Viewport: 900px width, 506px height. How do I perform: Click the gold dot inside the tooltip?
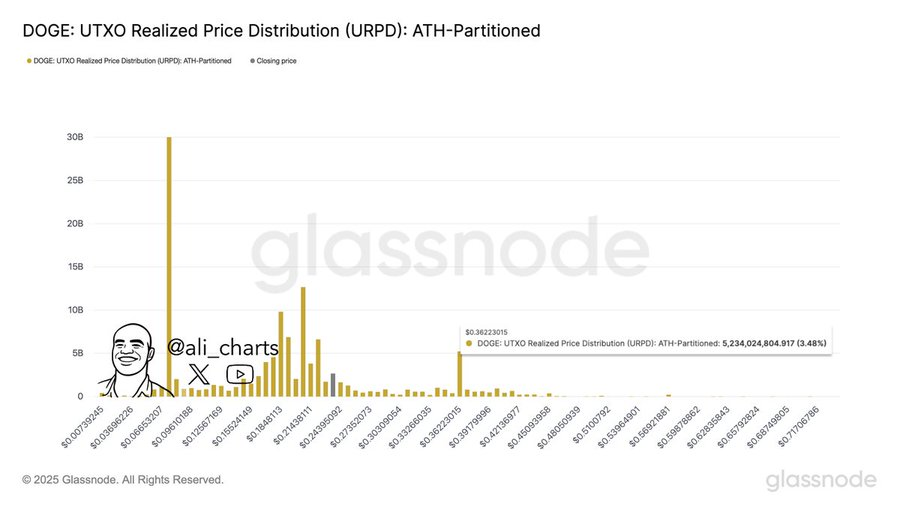click(x=469, y=343)
